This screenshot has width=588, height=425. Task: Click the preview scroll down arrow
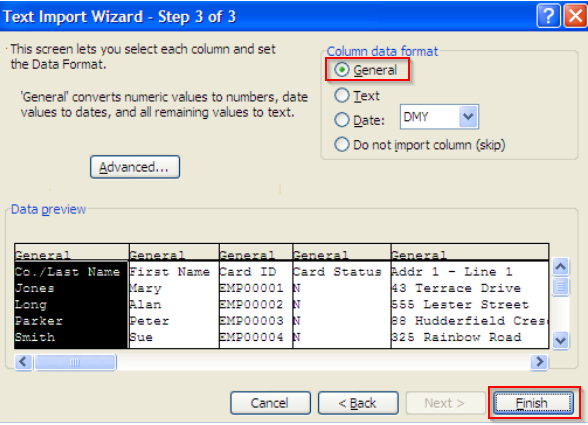pos(561,340)
